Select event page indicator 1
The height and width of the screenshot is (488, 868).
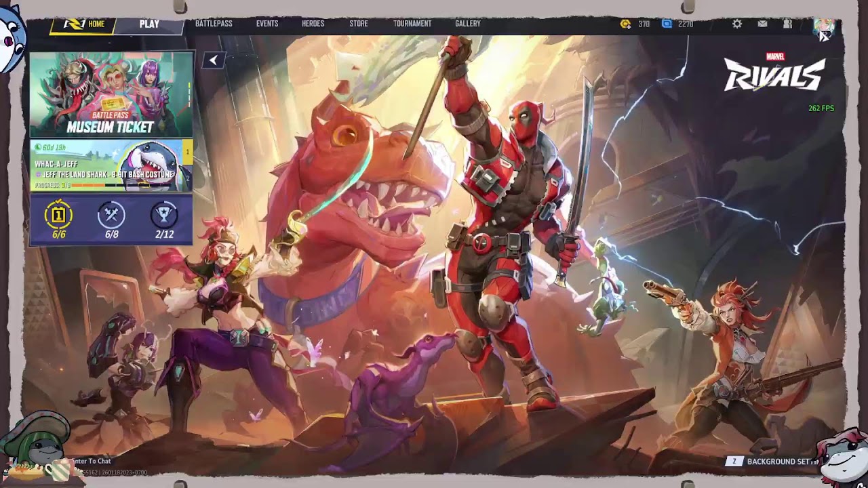point(188,152)
